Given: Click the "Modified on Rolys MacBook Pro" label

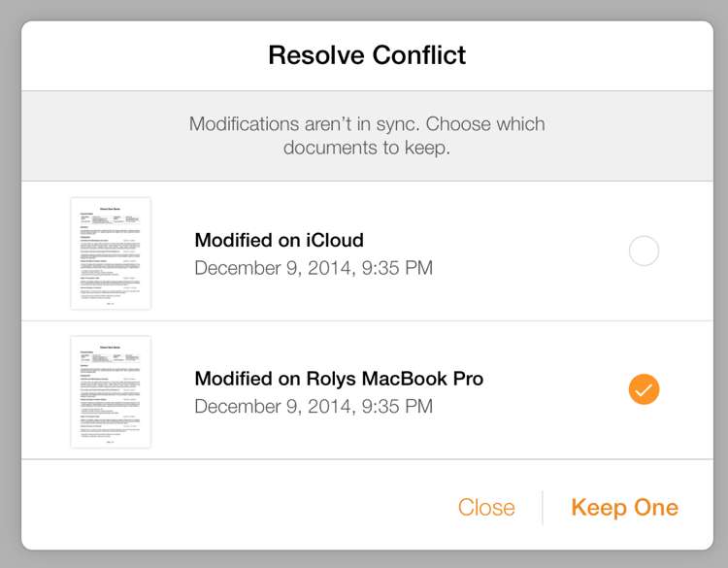Looking at the screenshot, I should [339, 379].
